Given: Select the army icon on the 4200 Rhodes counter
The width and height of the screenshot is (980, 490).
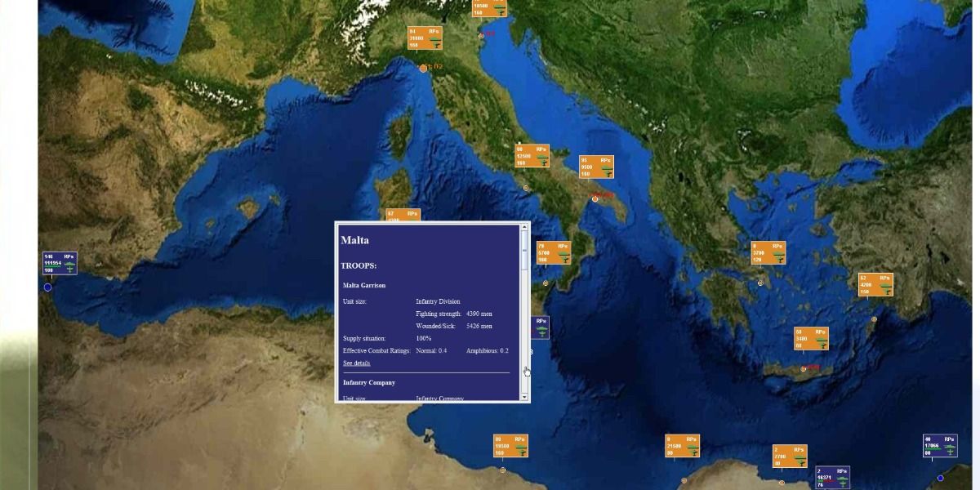Looking at the screenshot, I should pyautogui.click(x=884, y=286).
